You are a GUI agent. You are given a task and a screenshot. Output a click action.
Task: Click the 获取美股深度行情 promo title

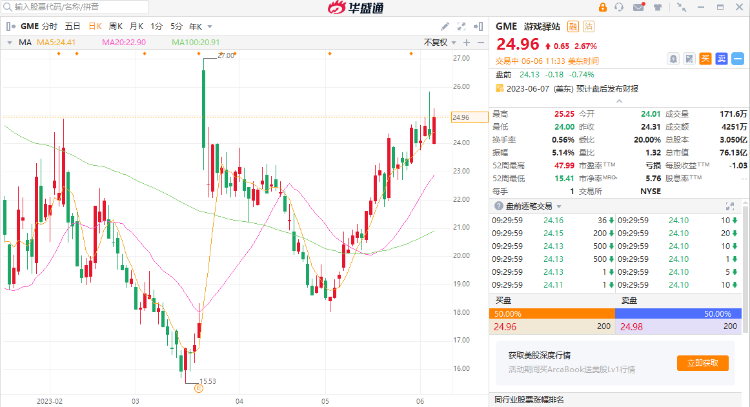pyautogui.click(x=539, y=355)
